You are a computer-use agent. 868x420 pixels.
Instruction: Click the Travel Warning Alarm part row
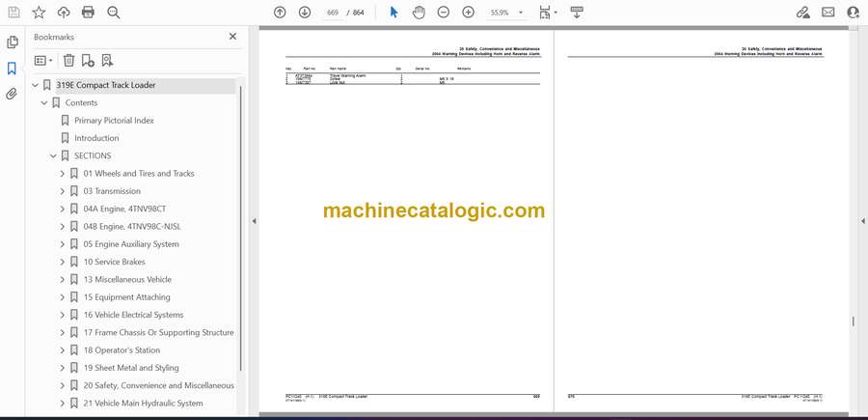[413, 75]
